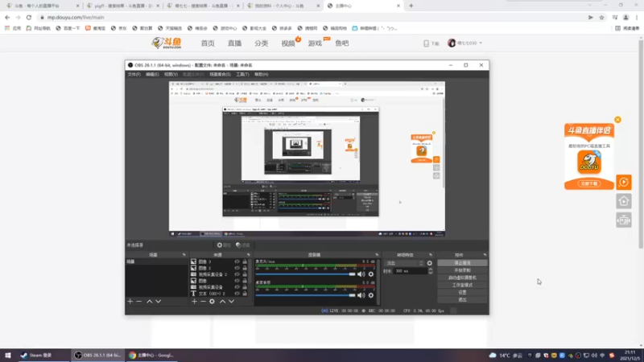Open source Filters button in OBS
Image resolution: width=644 pixels, height=362 pixels.
pos(243,245)
